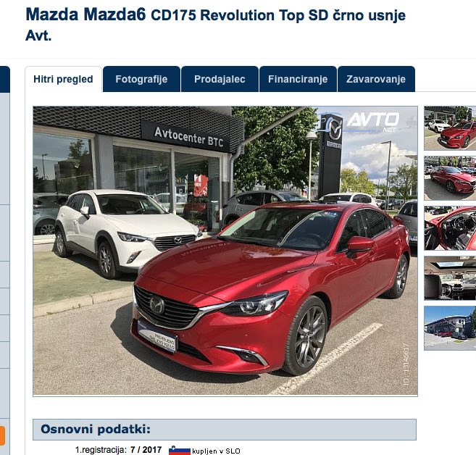
Task: Click the 'kupljen v SLO' label
Action: (216, 451)
